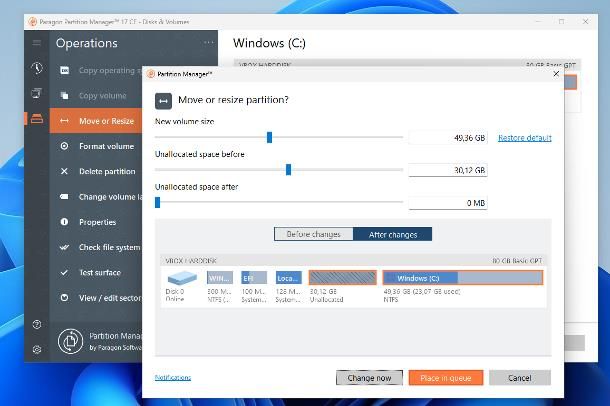Select the 30,12 GB unallocated partition block

coord(343,278)
